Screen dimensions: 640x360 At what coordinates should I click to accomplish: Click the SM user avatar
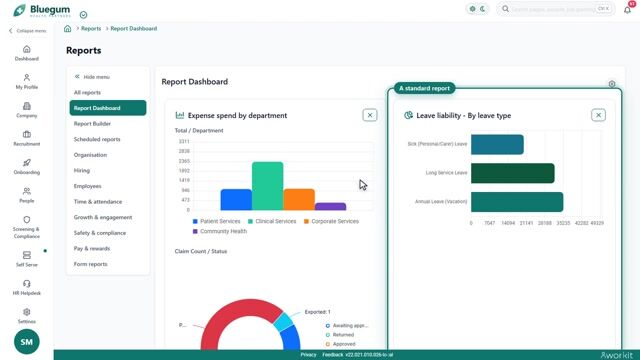click(27, 342)
